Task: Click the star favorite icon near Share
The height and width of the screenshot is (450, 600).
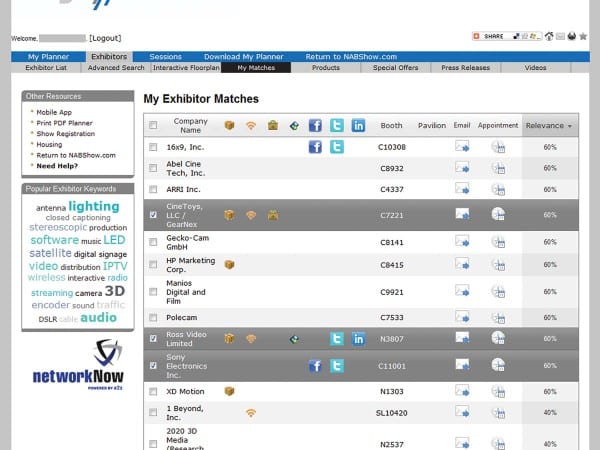Action: tap(583, 36)
